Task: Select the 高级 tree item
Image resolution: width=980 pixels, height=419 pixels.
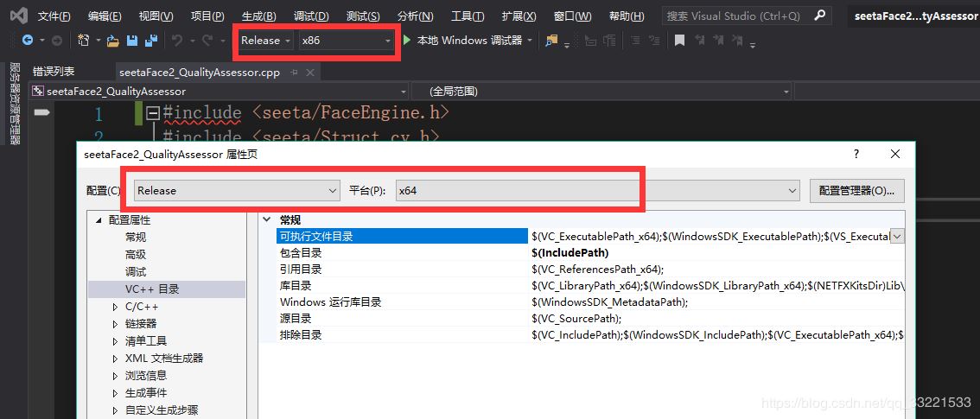Action: coord(136,255)
